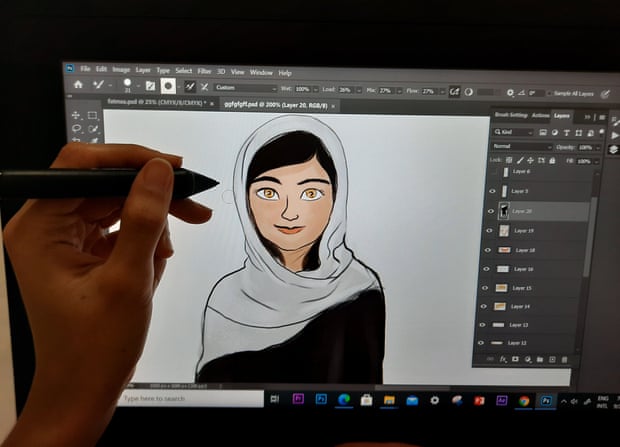
Task: Click the settings gear in options bar
Action: [x=510, y=92]
